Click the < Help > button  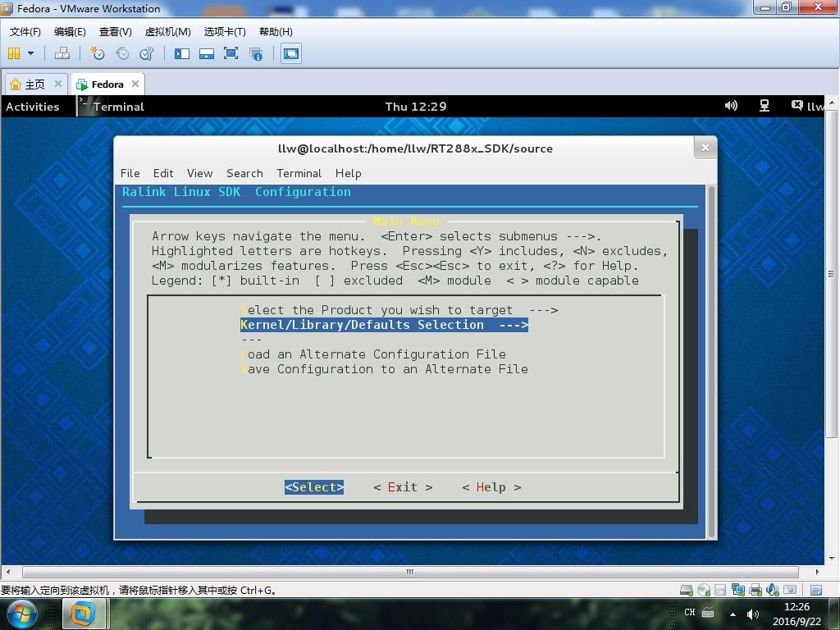pyautogui.click(x=491, y=487)
